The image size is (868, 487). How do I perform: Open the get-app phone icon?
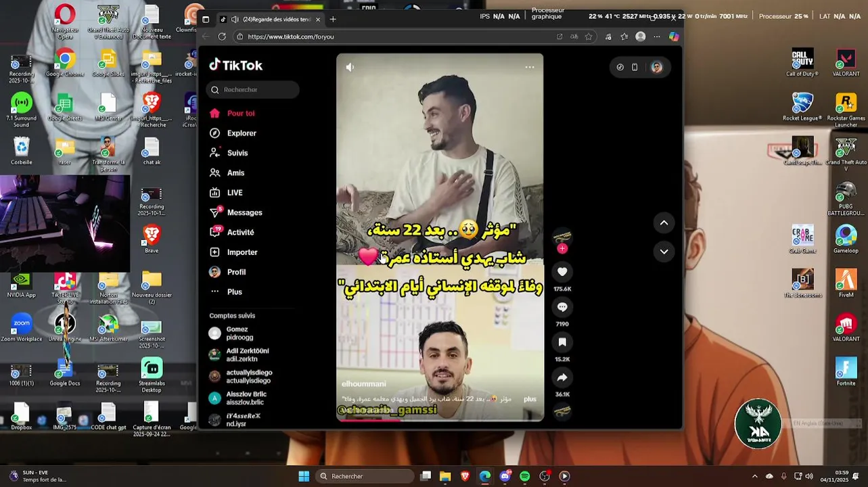pos(635,67)
